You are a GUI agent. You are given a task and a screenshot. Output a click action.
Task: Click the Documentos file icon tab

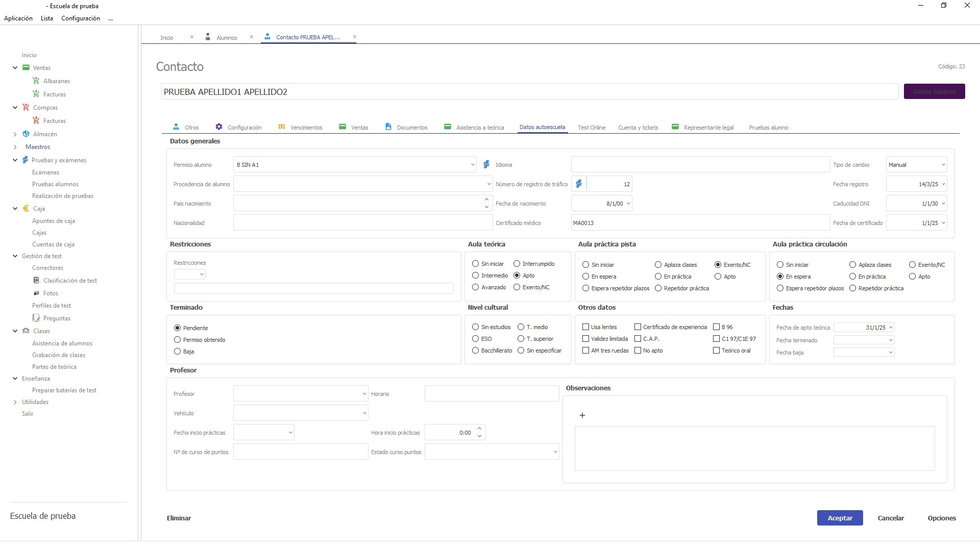click(x=388, y=127)
